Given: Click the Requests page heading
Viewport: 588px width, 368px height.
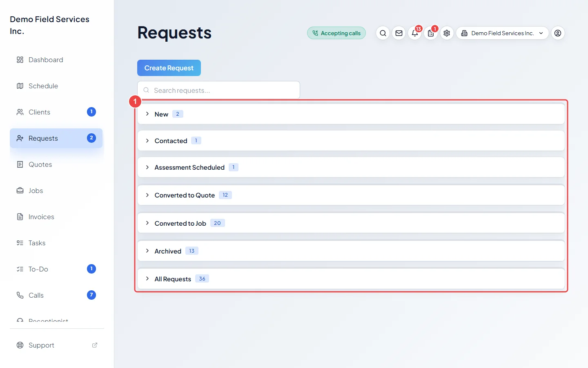Looking at the screenshot, I should (x=174, y=33).
